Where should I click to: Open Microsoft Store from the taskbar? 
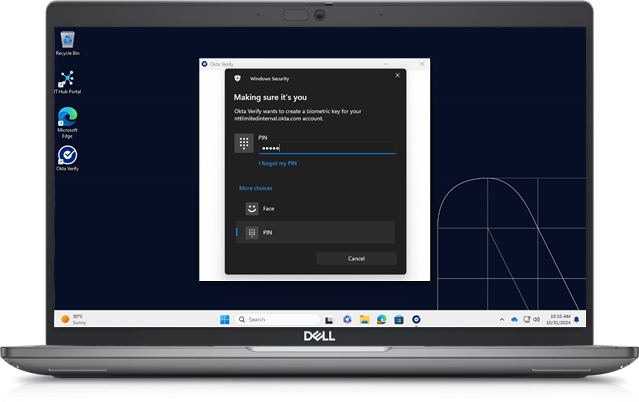pyautogui.click(x=398, y=319)
